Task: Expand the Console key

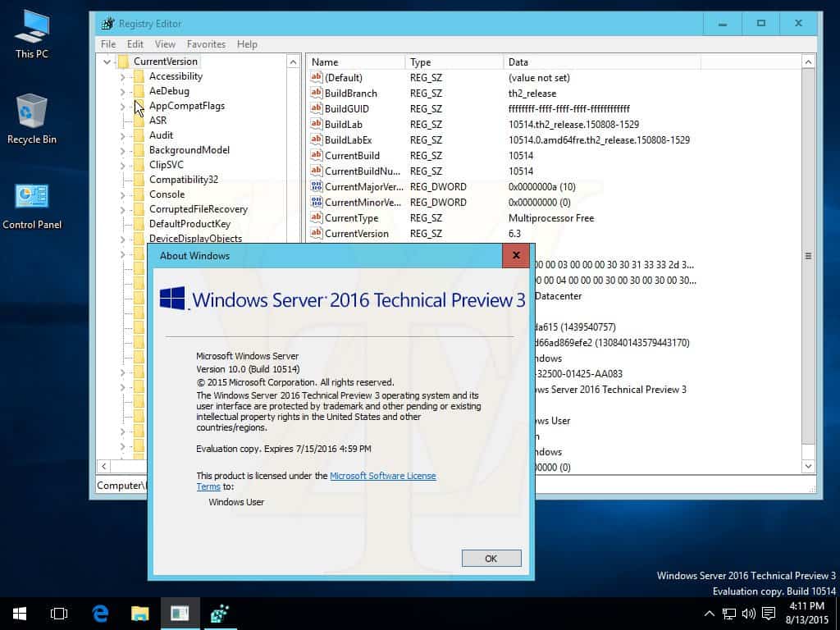Action: pyautogui.click(x=123, y=195)
